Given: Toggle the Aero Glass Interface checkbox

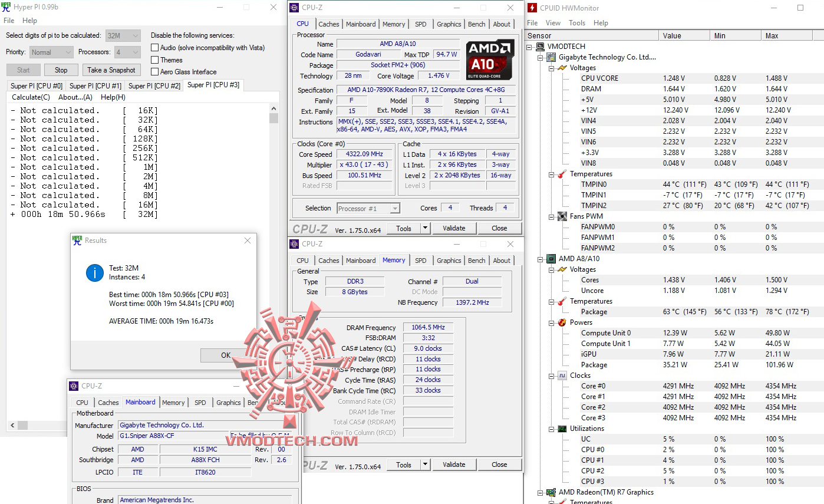Looking at the screenshot, I should [155, 72].
